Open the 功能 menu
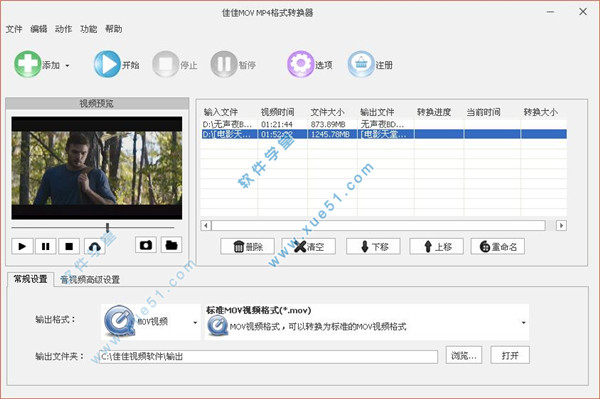 [x=88, y=29]
